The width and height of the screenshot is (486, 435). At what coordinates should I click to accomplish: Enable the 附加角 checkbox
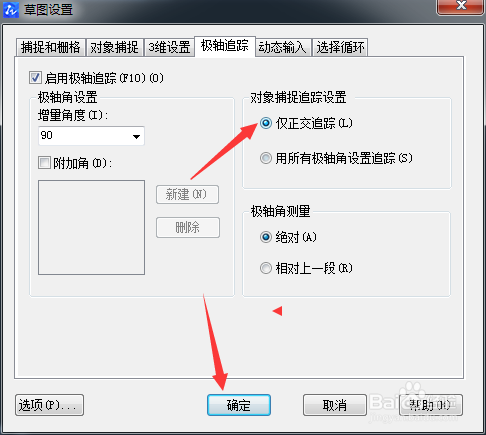[44, 163]
